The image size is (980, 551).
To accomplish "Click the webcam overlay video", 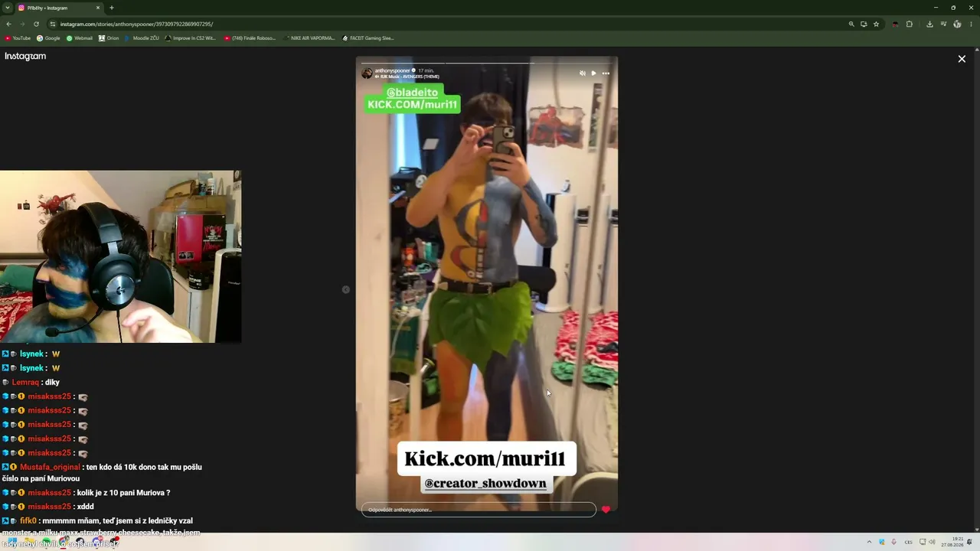I will (x=121, y=256).
